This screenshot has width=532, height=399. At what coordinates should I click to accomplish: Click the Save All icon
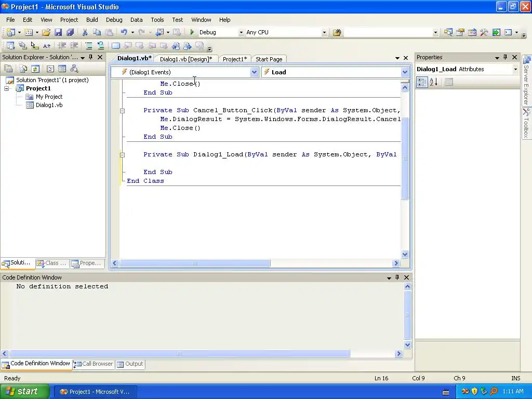pos(70,32)
